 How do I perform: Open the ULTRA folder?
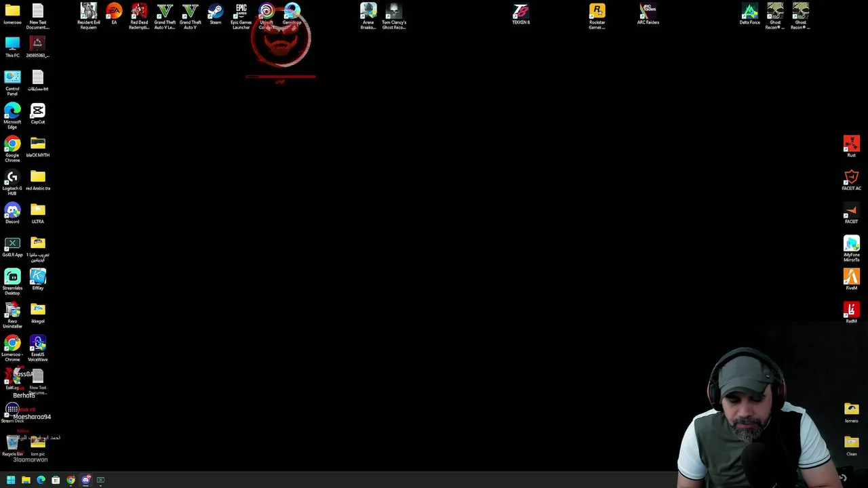click(38, 213)
